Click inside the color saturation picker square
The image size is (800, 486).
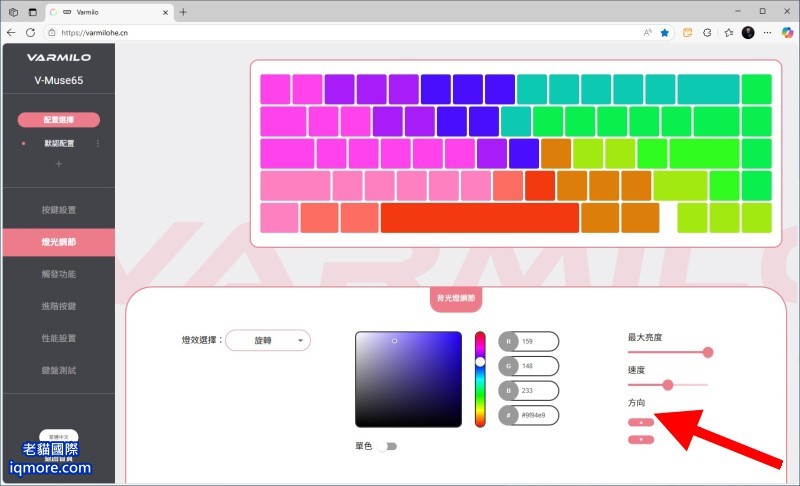click(408, 379)
